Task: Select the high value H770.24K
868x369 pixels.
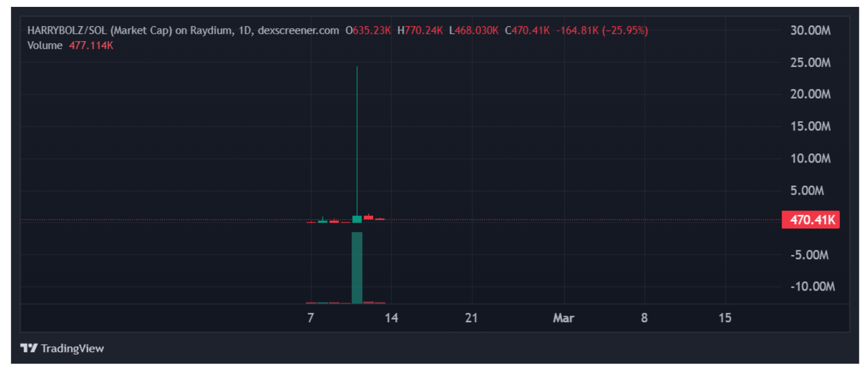Action: 420,30
